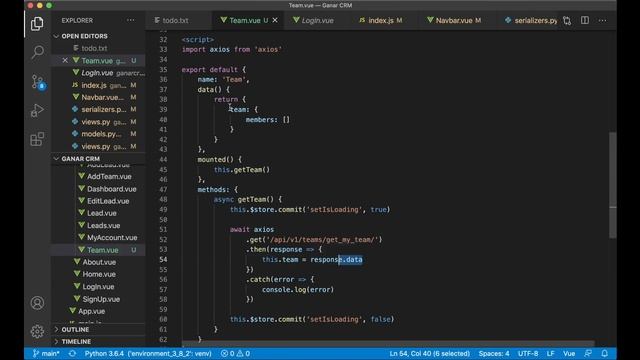Screen dimensions: 640x360
Task: Open the feedback icon in status bar
Action: (x=588, y=353)
